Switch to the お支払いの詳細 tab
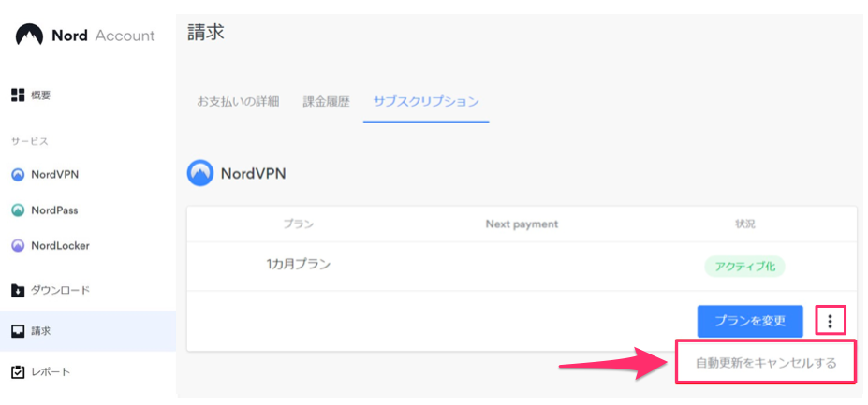 238,102
